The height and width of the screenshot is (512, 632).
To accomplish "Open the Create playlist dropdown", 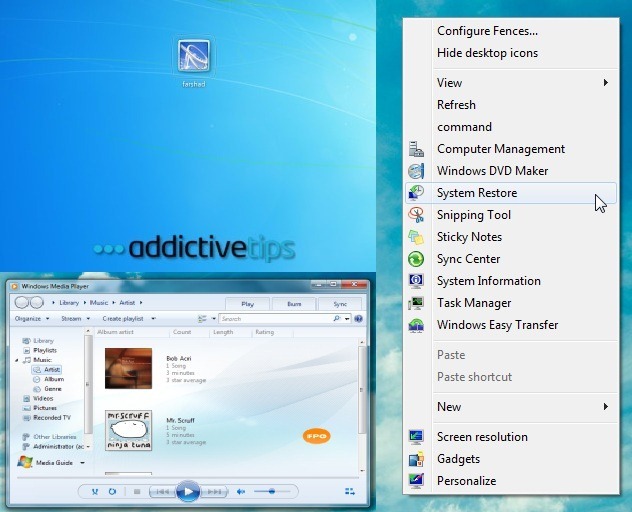I will coord(129,318).
